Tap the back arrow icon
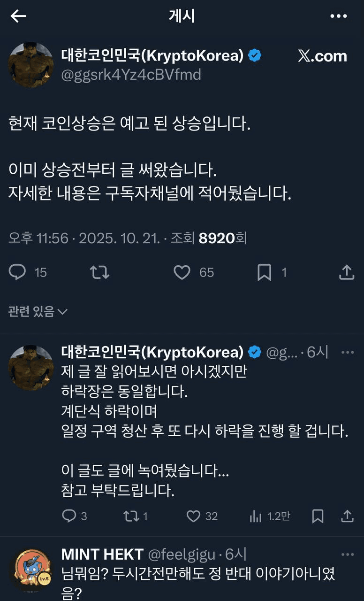 [18, 16]
